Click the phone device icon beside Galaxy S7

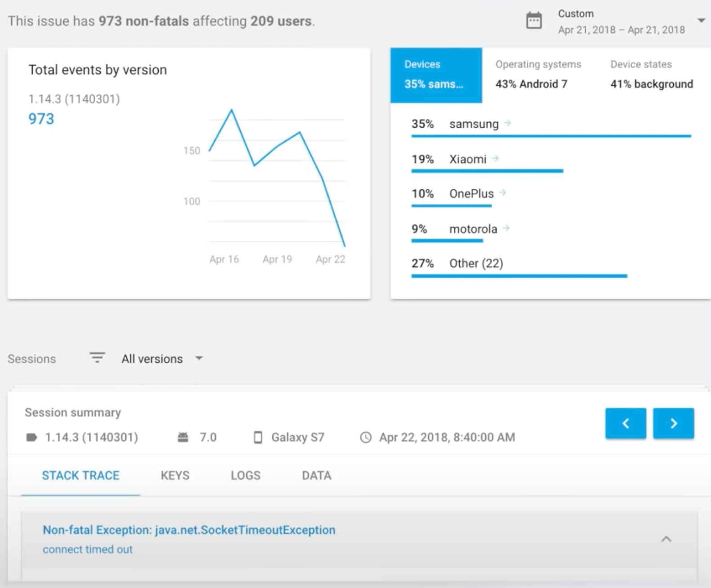[258, 437]
